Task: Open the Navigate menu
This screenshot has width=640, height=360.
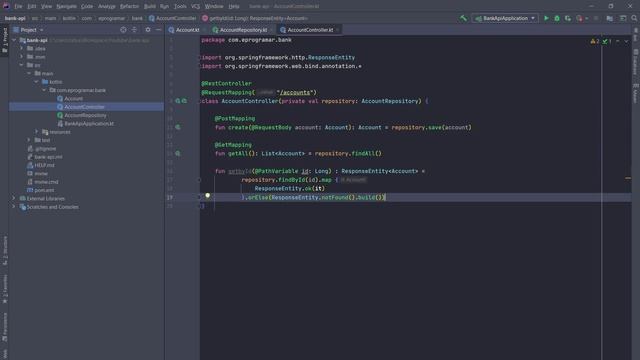Action: click(x=66, y=7)
